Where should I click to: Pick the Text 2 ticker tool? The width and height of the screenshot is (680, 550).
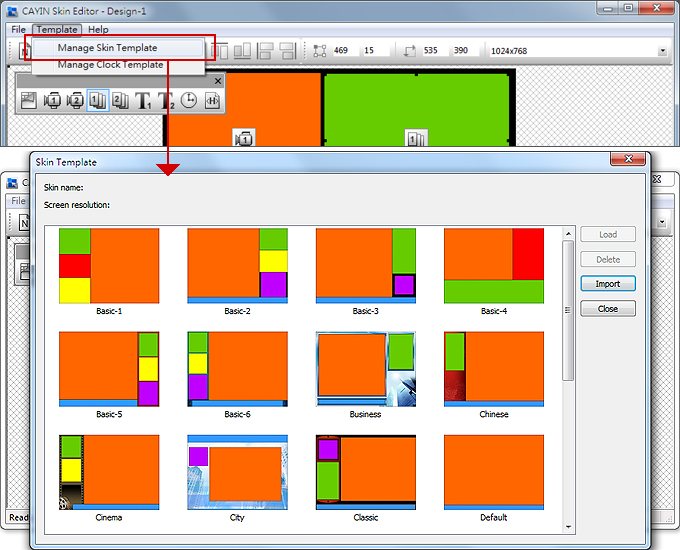tap(166, 100)
